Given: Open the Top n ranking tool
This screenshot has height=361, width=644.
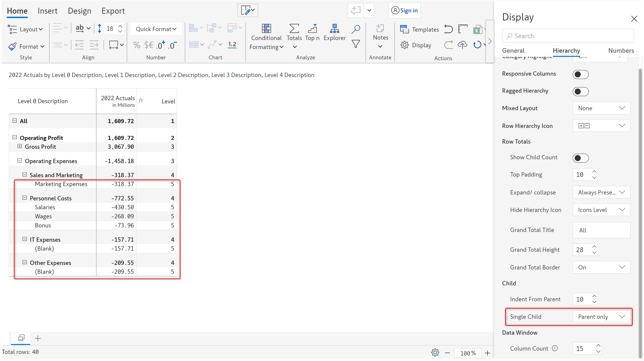Looking at the screenshot, I should tap(312, 32).
